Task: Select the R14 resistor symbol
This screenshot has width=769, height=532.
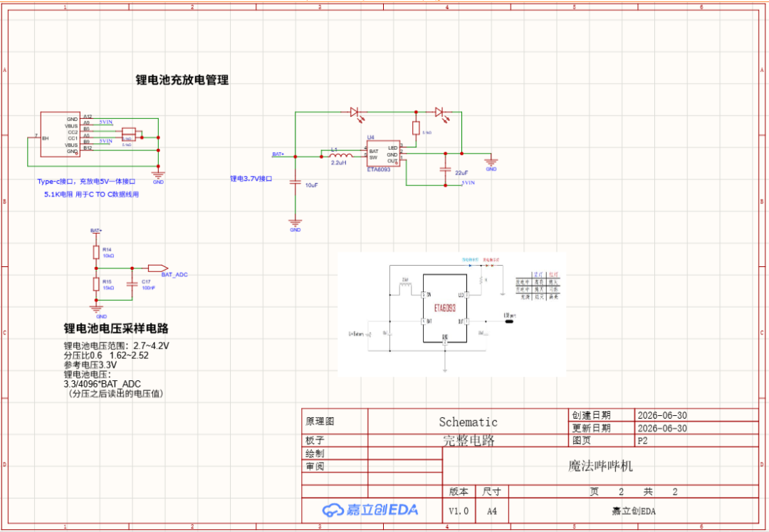Action: pyautogui.click(x=96, y=253)
